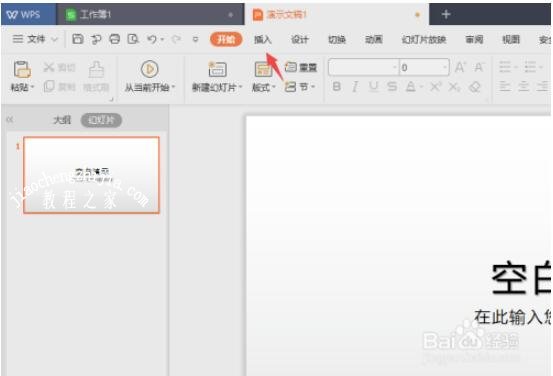
Task: Open the File (文件) menu dropdown arrow
Action: pyautogui.click(x=55, y=39)
